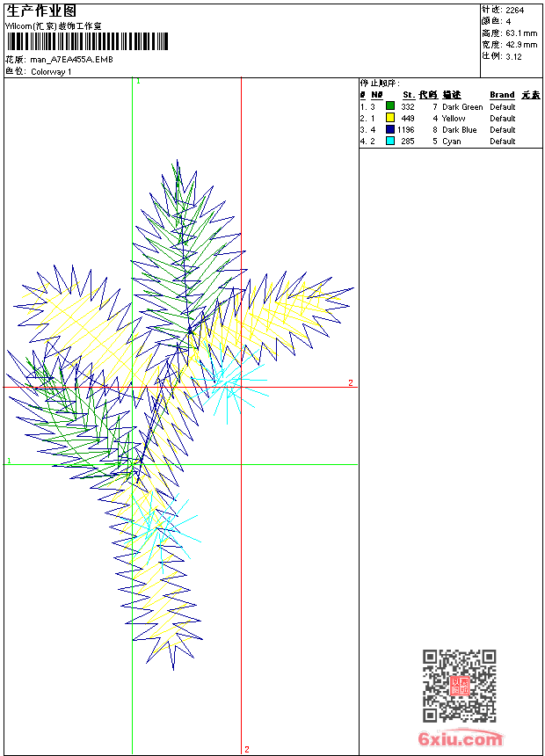The height and width of the screenshot is (756, 545).
Task: Click the Yellow color swatch
Action: coord(390,118)
